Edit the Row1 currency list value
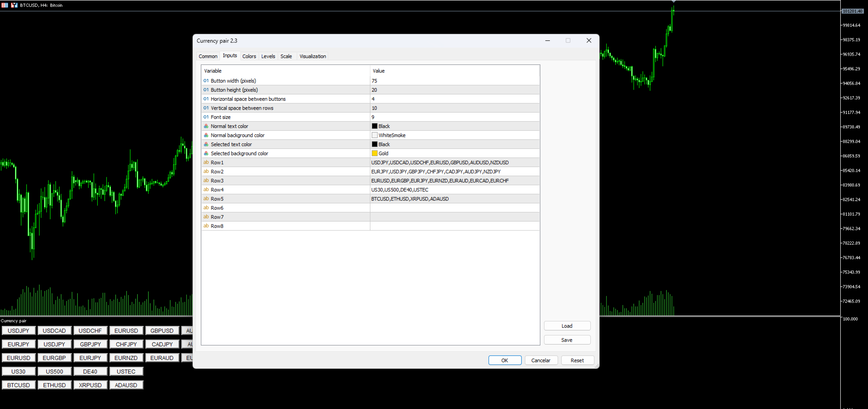Viewport: 868px width, 409px height. pos(455,163)
